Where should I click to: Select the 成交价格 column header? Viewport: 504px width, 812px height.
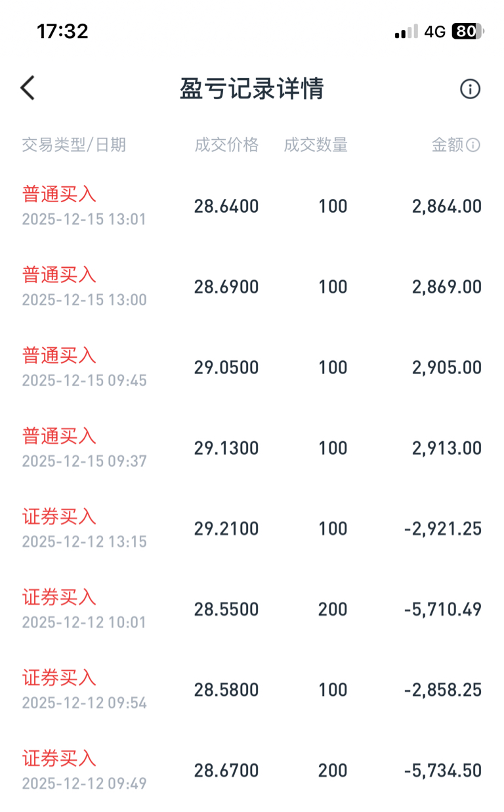226,145
